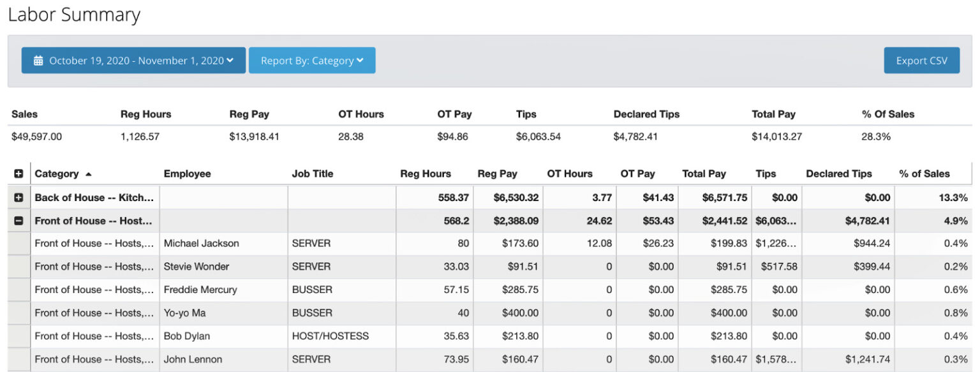
Task: Sort the table by Total Pay
Action: [704, 173]
